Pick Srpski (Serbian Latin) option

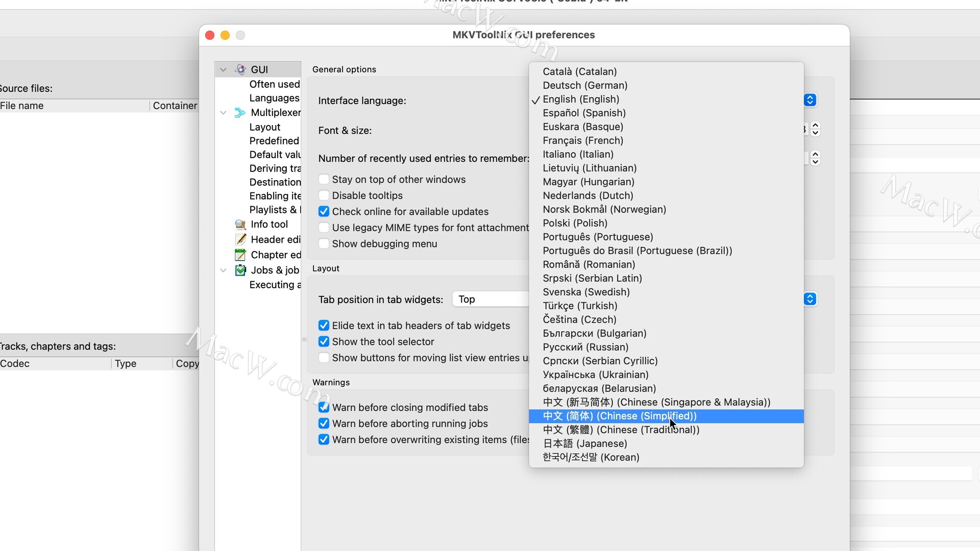pyautogui.click(x=666, y=278)
